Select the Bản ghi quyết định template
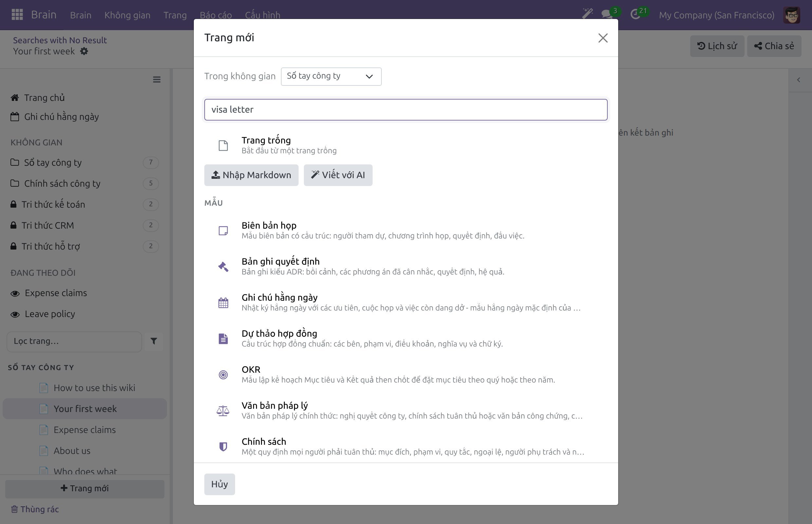 (x=405, y=267)
